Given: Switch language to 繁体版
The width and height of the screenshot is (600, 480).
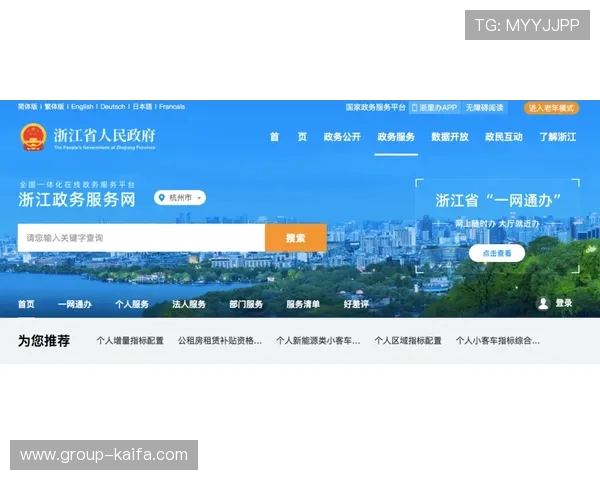Looking at the screenshot, I should tap(54, 106).
